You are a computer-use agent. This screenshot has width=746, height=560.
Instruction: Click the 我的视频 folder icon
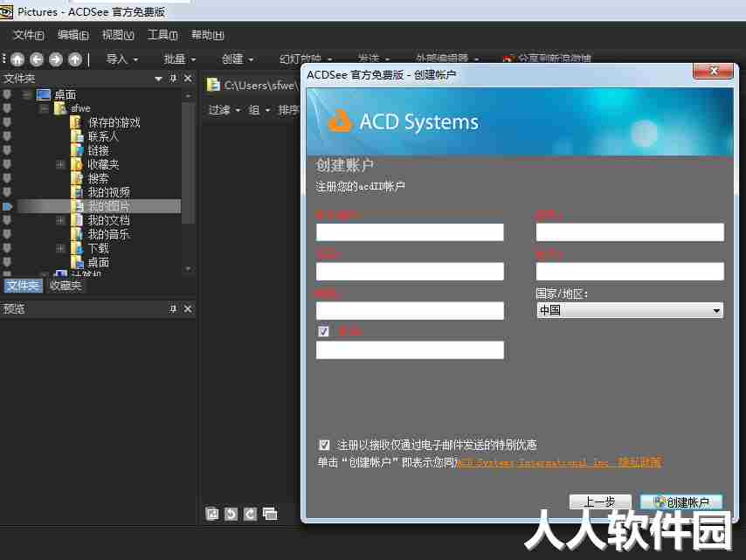pos(77,192)
